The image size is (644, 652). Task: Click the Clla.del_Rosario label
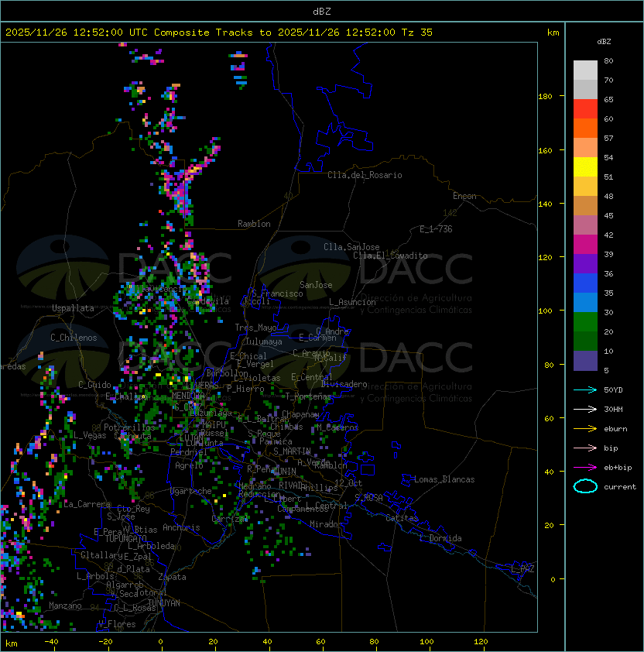pos(365,175)
